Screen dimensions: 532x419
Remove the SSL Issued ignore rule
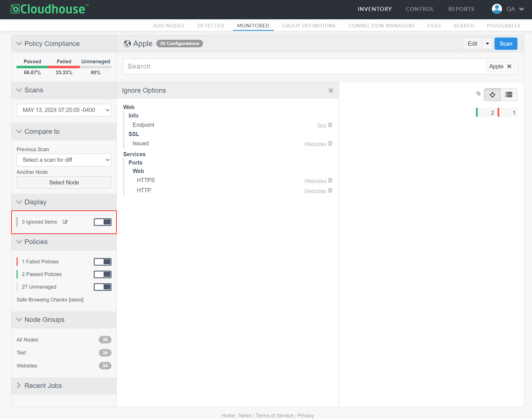point(330,143)
